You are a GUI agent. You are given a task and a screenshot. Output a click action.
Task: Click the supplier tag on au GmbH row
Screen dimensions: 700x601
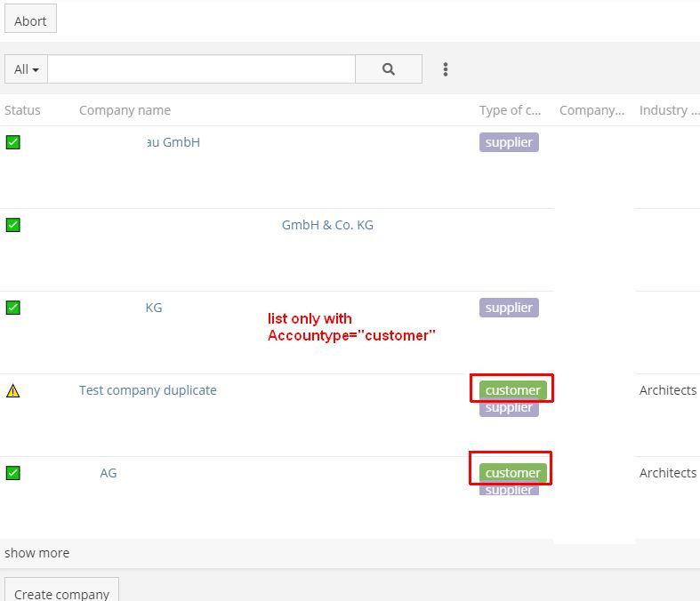509,142
